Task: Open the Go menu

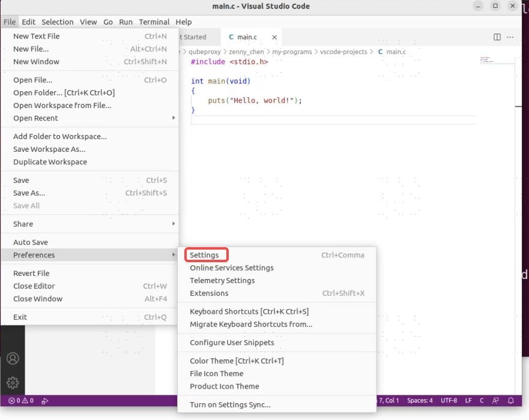Action: click(108, 22)
